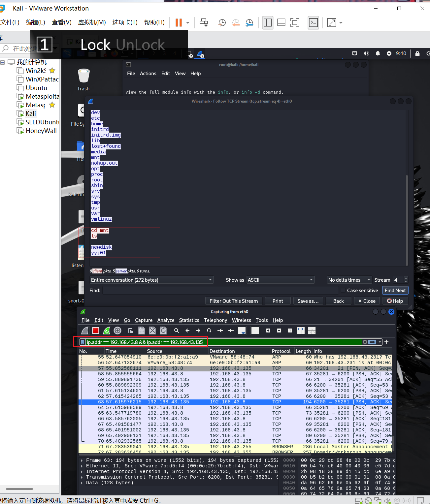Click the Find Next button
The height and width of the screenshot is (504, 430).
point(395,291)
